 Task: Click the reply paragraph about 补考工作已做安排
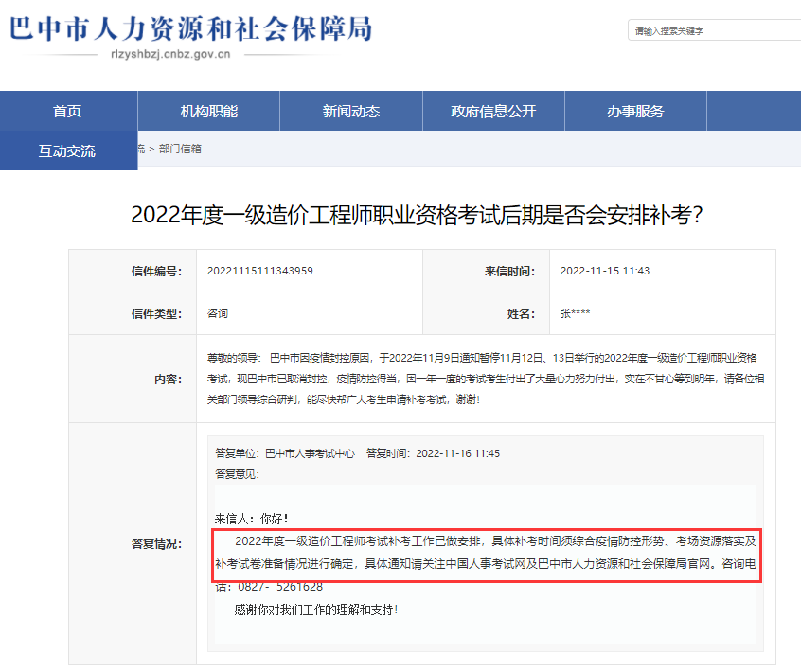(486, 563)
